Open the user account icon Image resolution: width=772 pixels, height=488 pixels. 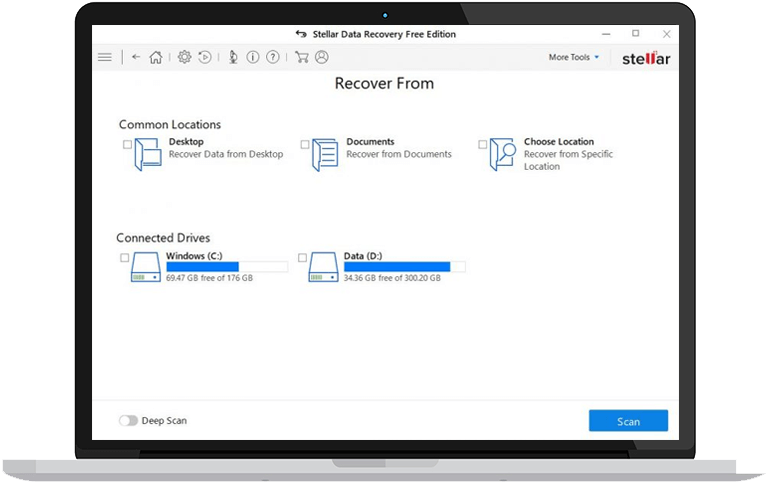tap(322, 57)
